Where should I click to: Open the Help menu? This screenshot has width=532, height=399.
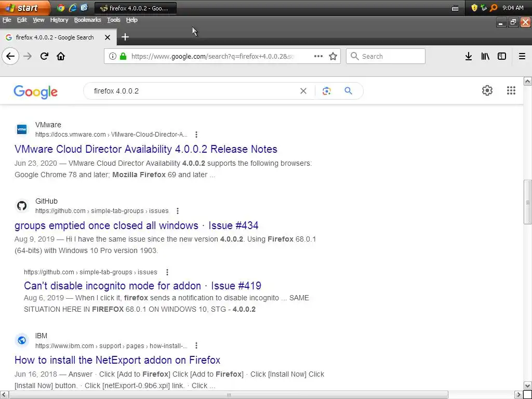(x=131, y=20)
